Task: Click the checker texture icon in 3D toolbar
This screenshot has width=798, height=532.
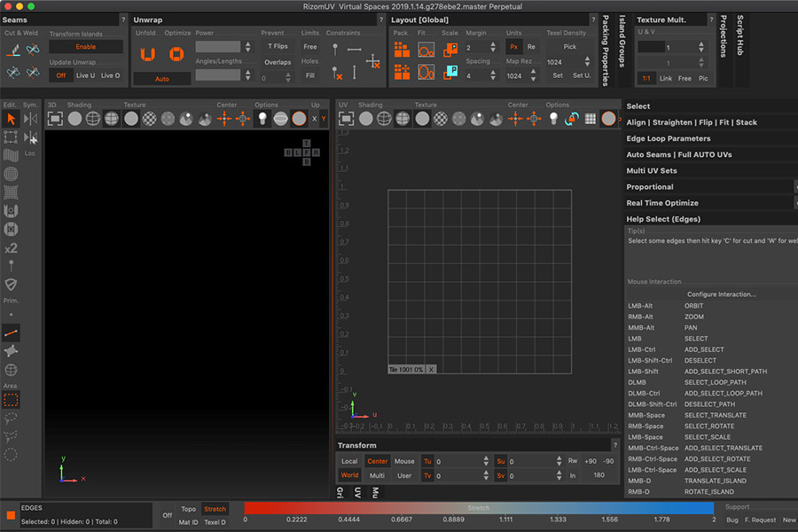Action: point(149,119)
